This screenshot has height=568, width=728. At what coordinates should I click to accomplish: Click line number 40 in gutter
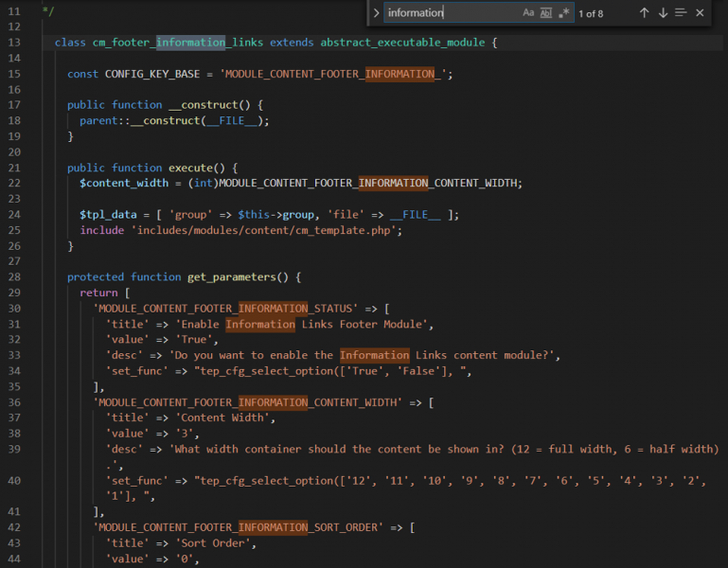14,481
